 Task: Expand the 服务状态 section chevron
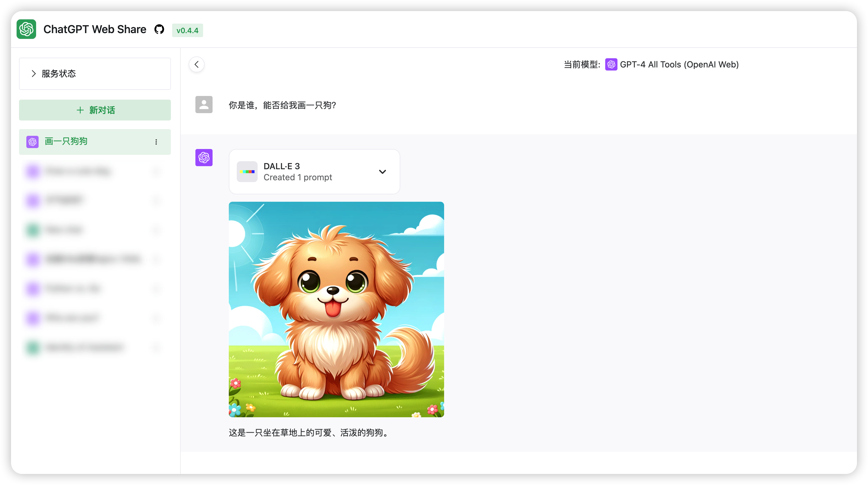(x=33, y=74)
